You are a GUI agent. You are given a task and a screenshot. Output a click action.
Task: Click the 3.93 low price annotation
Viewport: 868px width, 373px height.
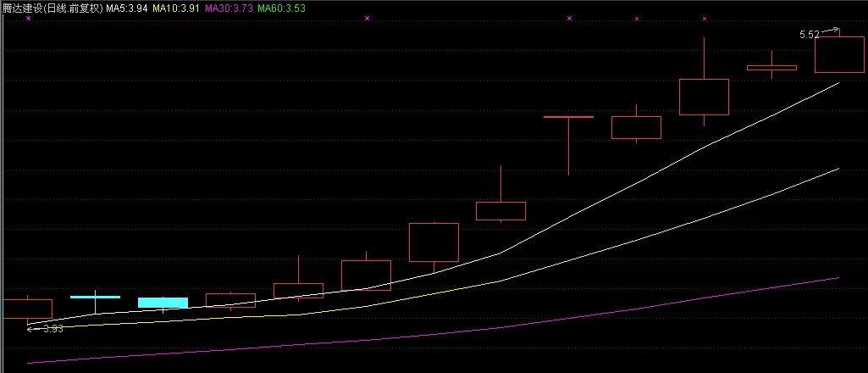click(x=53, y=329)
